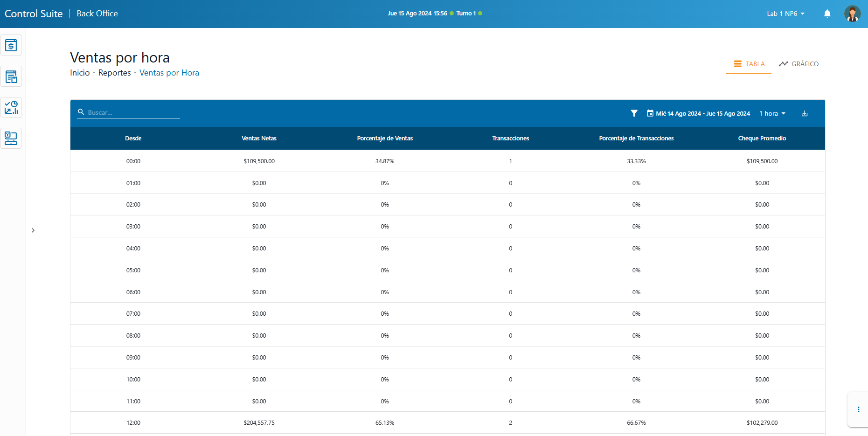Viewport: 868px width, 436px height.
Task: Download the report with export icon
Action: [x=805, y=113]
